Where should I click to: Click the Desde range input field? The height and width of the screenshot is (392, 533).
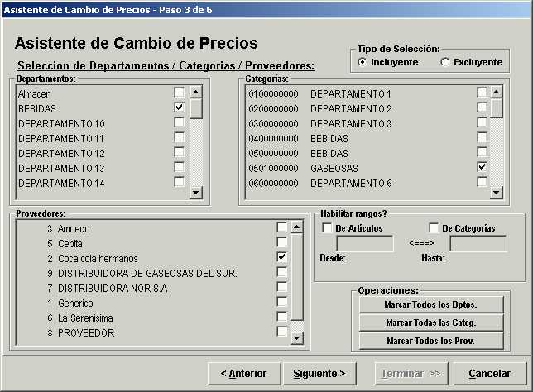click(x=364, y=243)
